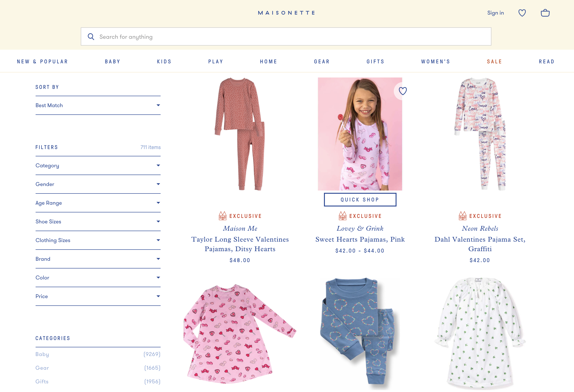Open the Kids menu
Image resolution: width=574 pixels, height=392 pixels.
164,62
